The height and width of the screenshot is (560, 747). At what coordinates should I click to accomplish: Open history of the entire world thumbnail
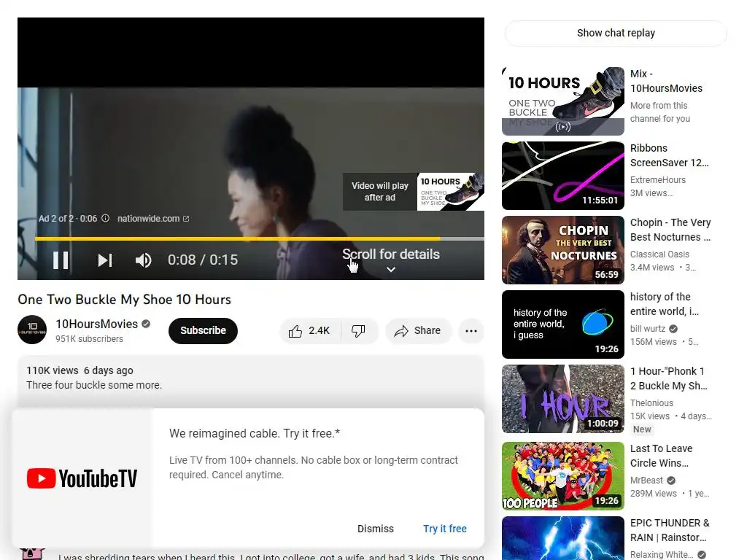(x=562, y=324)
